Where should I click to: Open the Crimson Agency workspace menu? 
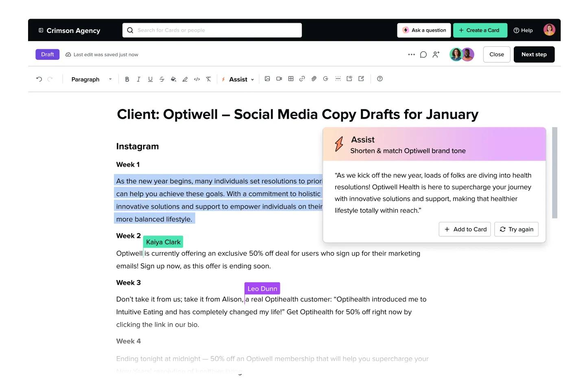point(69,30)
